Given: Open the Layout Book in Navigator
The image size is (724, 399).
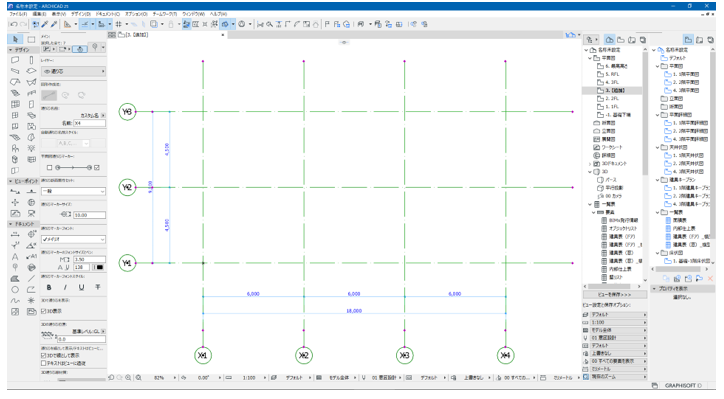Looking at the screenshot, I should point(632,40).
